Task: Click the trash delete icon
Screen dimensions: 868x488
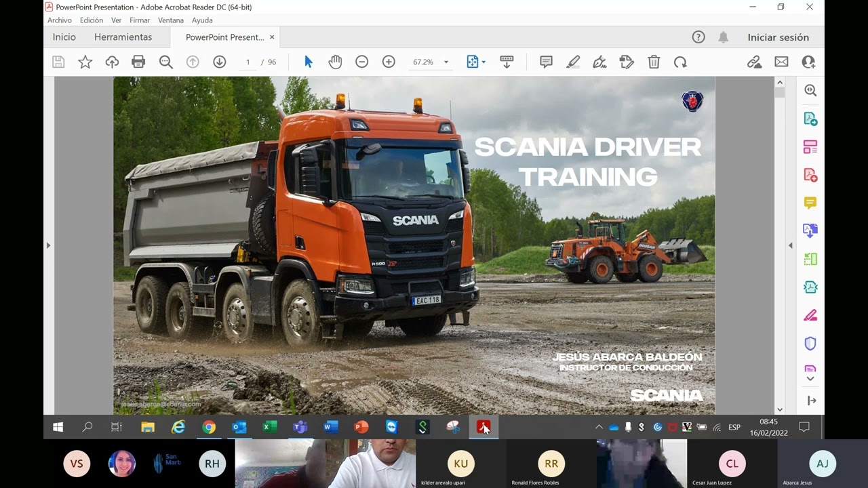Action: pyautogui.click(x=654, y=62)
